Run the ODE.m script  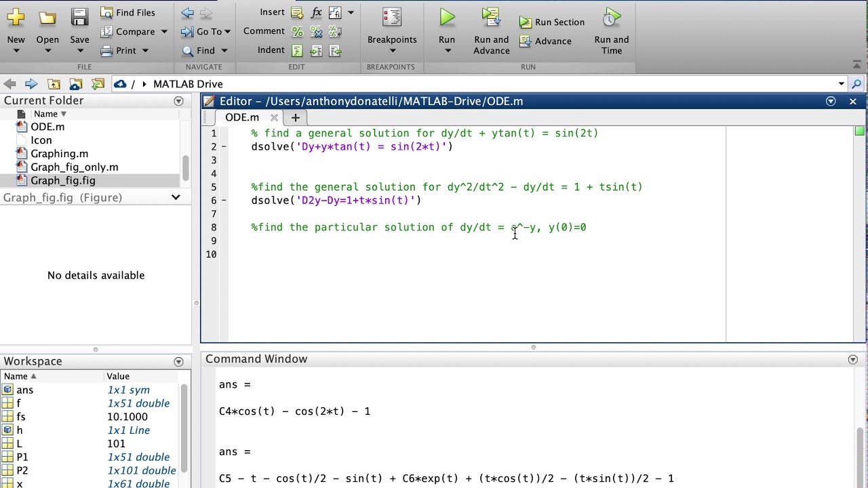coord(447,18)
